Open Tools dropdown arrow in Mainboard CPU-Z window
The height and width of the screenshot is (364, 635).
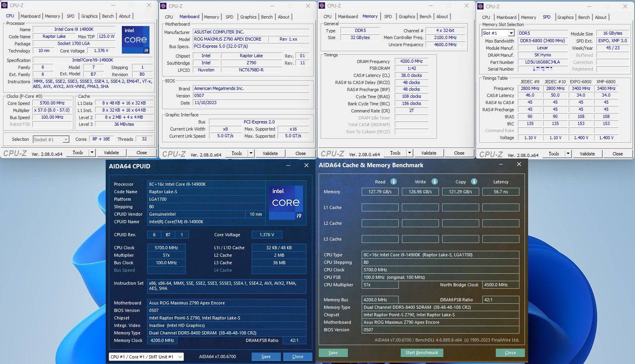point(251,153)
